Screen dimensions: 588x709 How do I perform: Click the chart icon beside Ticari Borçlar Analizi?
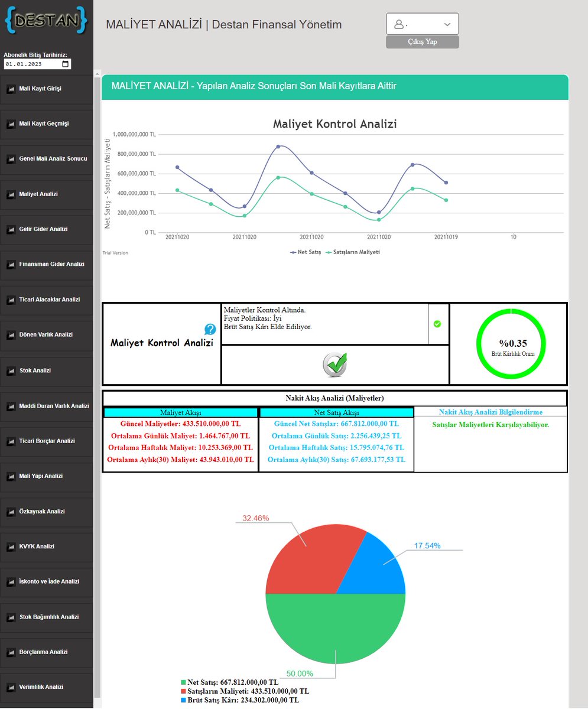pos(11,441)
